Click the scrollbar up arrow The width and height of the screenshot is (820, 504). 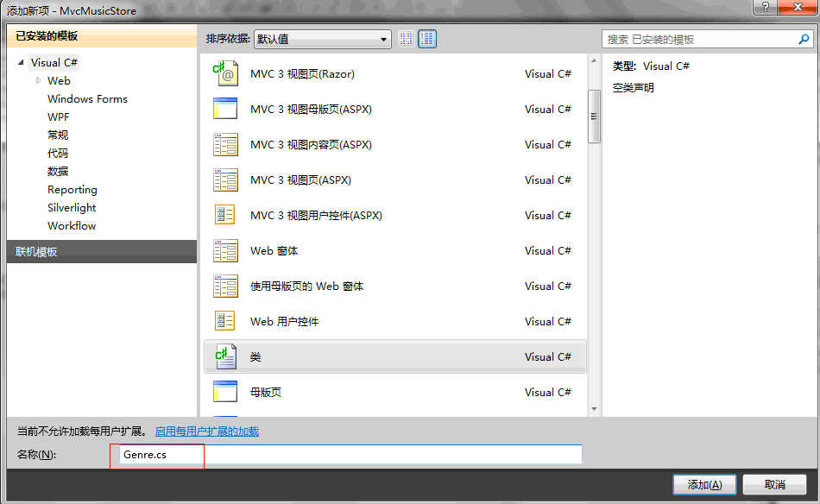pyautogui.click(x=594, y=60)
